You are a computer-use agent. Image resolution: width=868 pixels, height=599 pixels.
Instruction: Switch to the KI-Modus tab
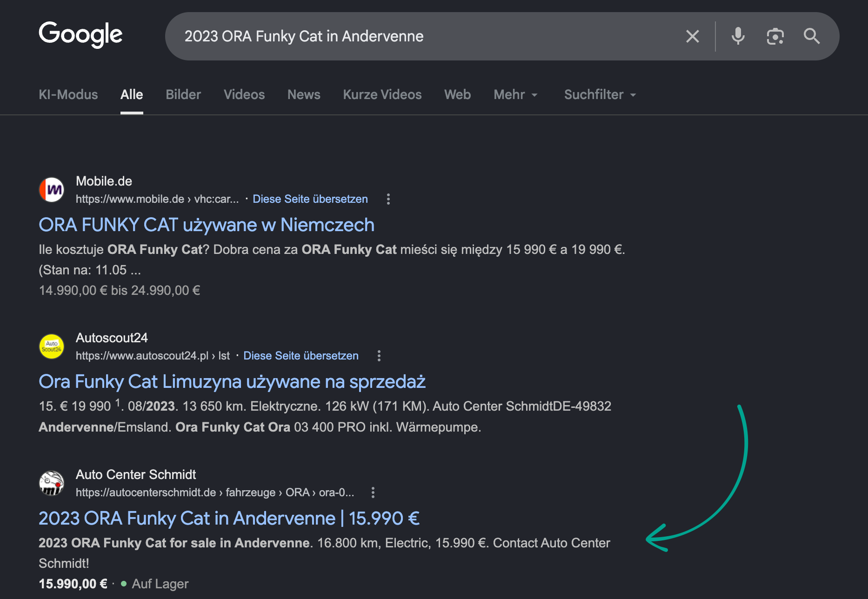68,94
